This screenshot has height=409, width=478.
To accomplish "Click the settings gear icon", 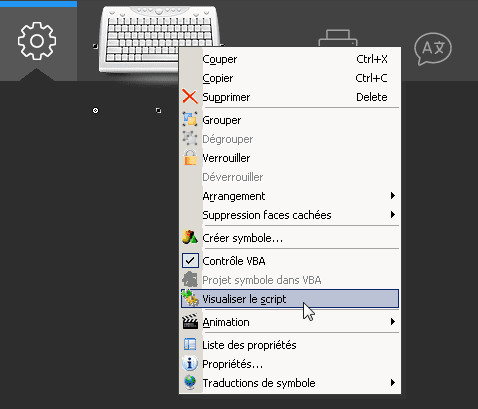I will click(37, 41).
